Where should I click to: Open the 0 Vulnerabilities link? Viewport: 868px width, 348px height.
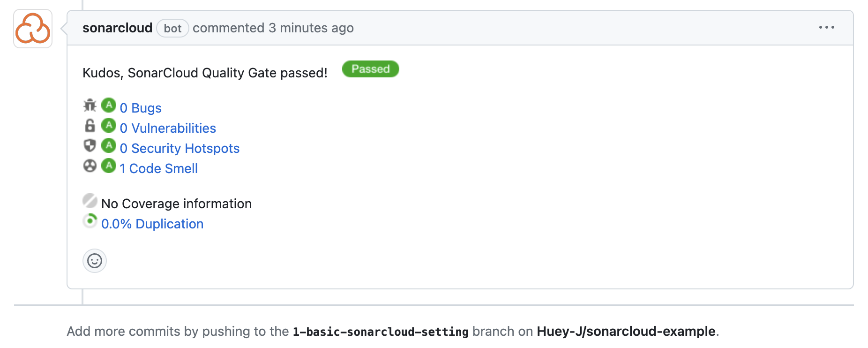click(x=168, y=129)
